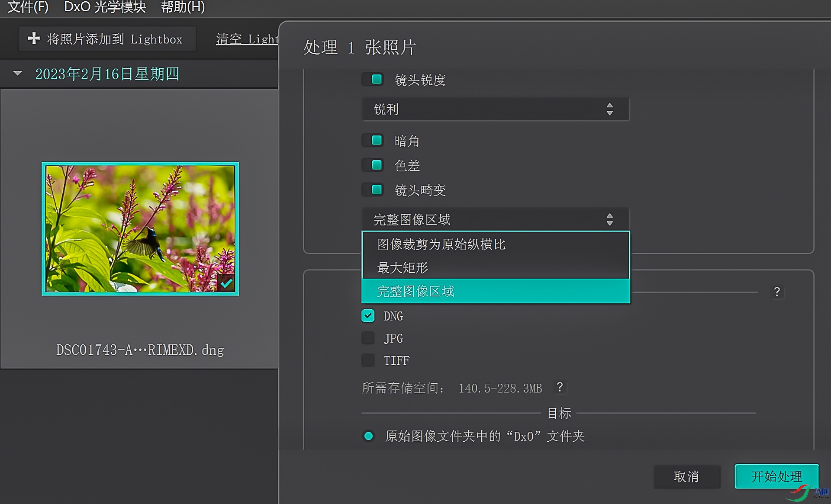The width and height of the screenshot is (831, 504).
Task: Open the DxO 光学模块 menu
Action: pos(105,7)
